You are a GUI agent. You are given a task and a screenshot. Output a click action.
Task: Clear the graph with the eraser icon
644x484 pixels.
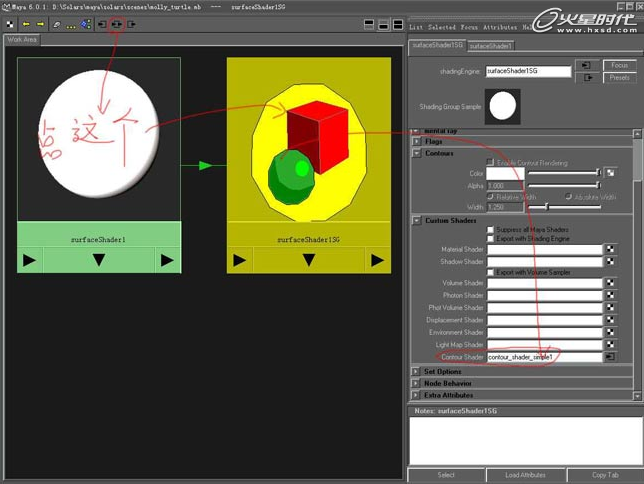57,25
